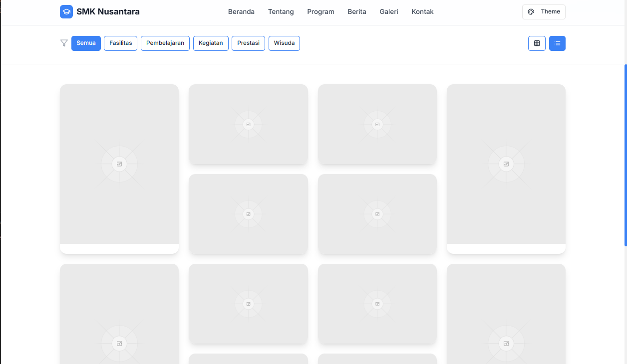Image resolution: width=627 pixels, height=364 pixels.
Task: Filter gallery by Prestasi
Action: 248,43
